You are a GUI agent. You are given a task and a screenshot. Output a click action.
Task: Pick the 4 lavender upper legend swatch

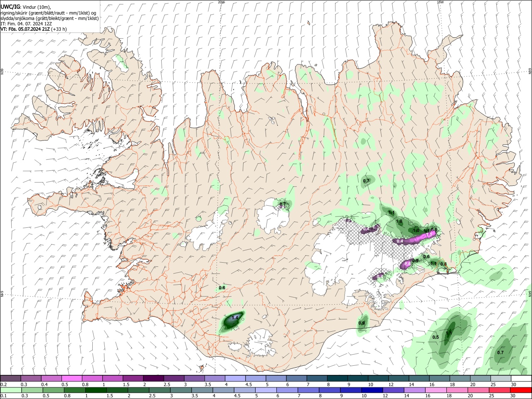tap(234, 378)
